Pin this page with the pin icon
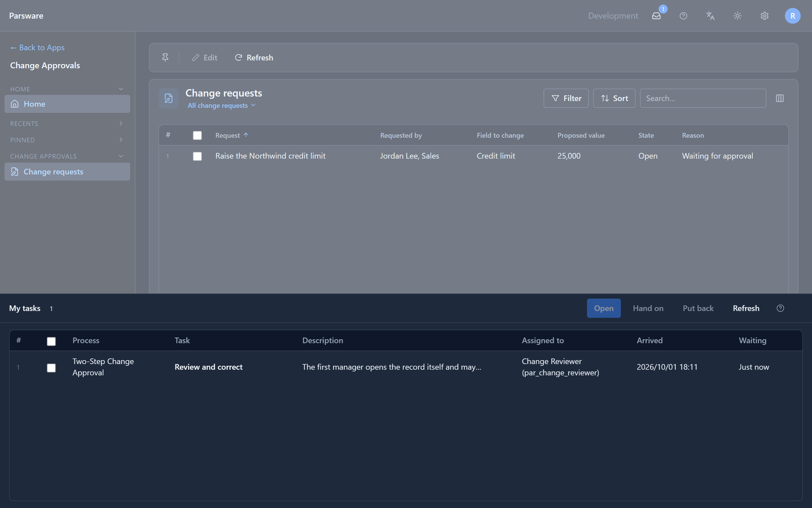 (165, 58)
